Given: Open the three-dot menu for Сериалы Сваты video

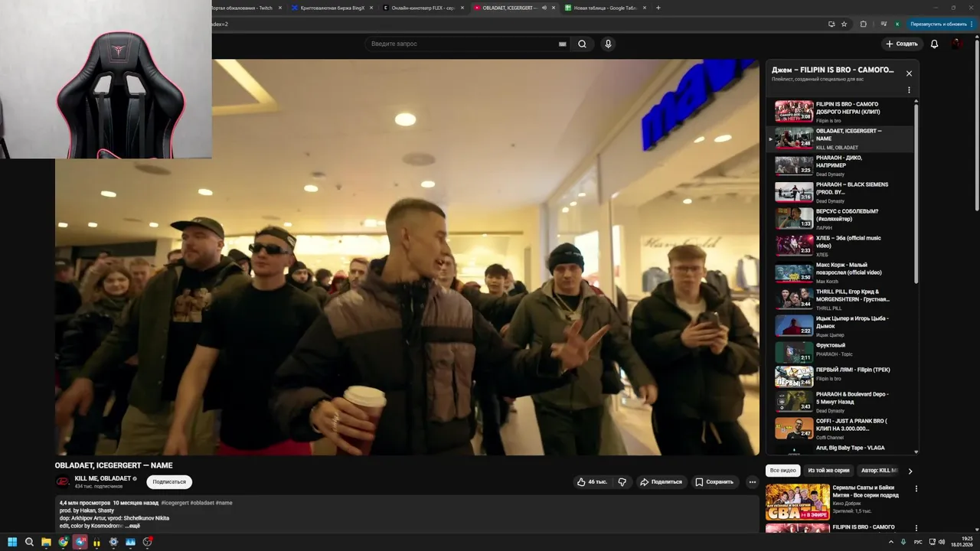Looking at the screenshot, I should pos(916,488).
